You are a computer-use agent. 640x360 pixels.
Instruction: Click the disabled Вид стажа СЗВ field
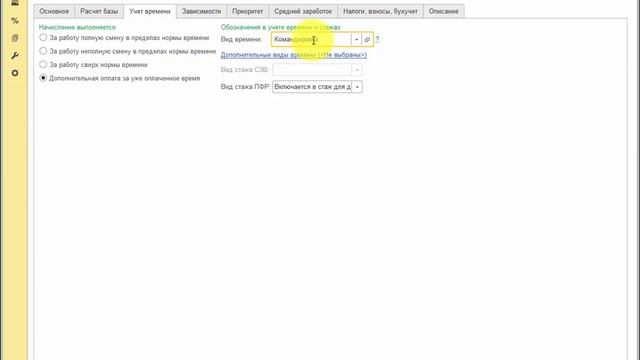(x=312, y=70)
